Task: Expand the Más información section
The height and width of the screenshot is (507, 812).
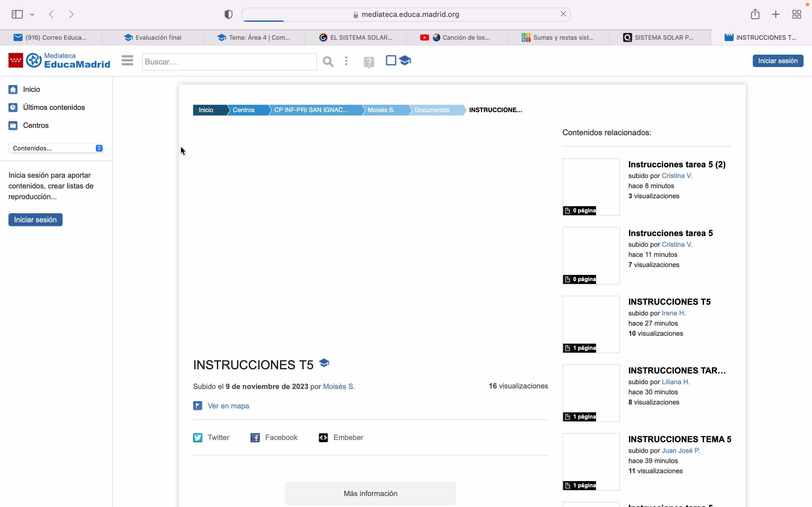Action: (370, 493)
